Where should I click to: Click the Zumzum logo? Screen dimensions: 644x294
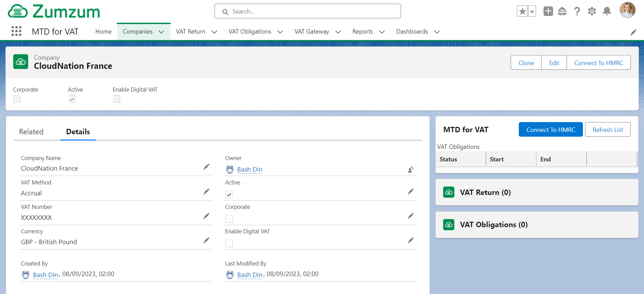click(x=54, y=12)
